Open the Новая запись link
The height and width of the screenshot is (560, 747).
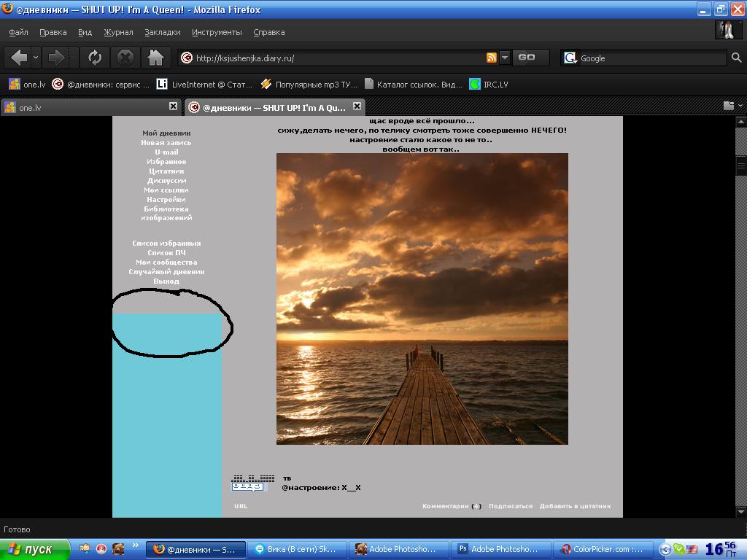166,143
